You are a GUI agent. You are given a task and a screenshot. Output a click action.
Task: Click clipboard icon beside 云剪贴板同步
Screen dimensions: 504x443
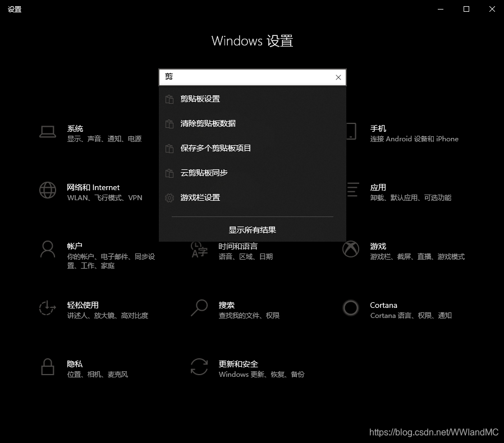(x=169, y=173)
